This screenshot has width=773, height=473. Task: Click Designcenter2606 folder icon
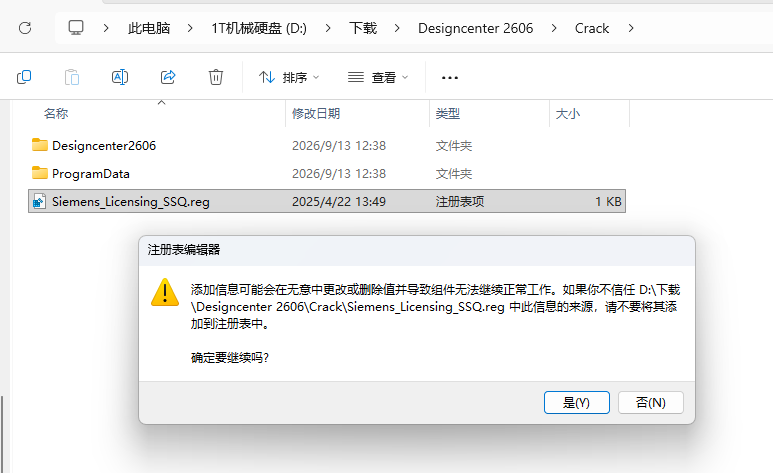tap(39, 145)
